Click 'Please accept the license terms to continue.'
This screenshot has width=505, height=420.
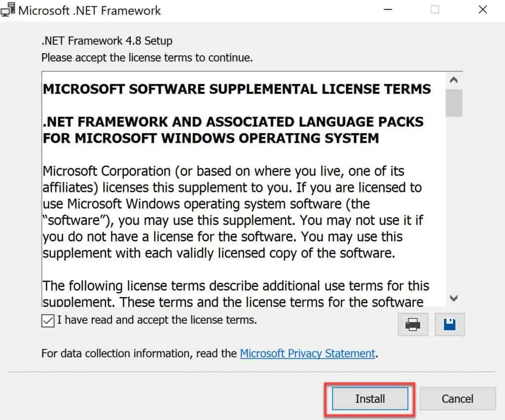click(147, 58)
